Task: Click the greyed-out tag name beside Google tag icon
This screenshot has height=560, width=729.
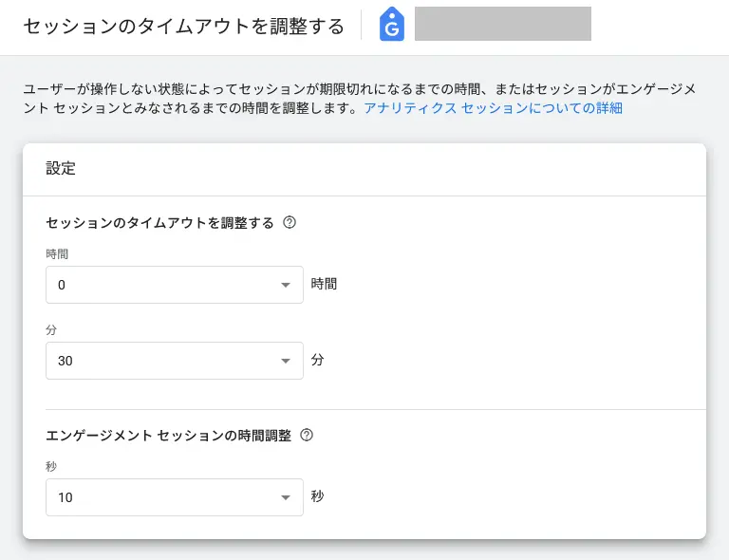Action: [x=502, y=24]
